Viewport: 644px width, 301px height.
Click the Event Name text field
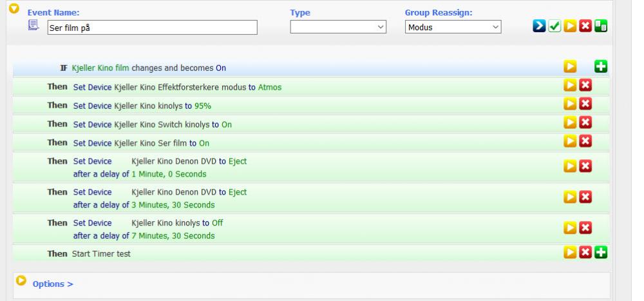click(152, 27)
